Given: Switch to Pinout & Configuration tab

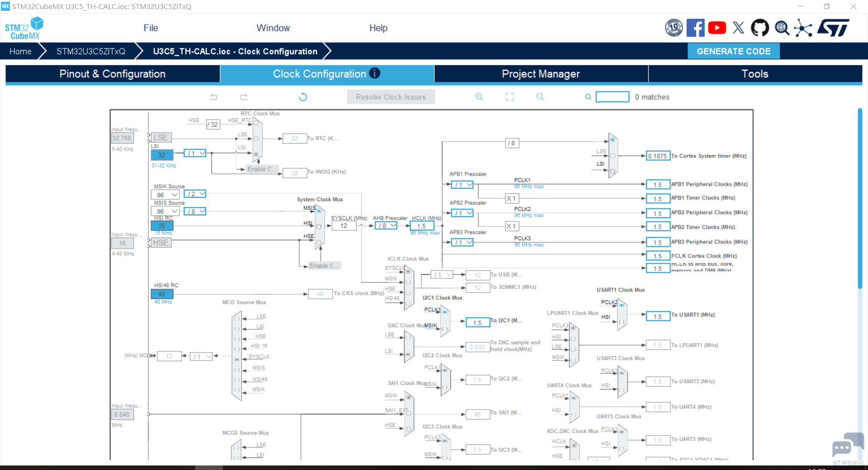Looking at the screenshot, I should click(113, 74).
